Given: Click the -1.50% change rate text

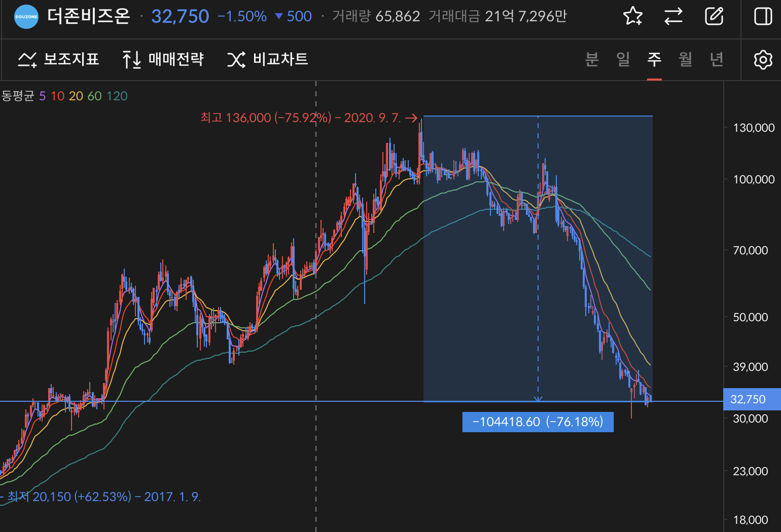Looking at the screenshot, I should click(242, 17).
